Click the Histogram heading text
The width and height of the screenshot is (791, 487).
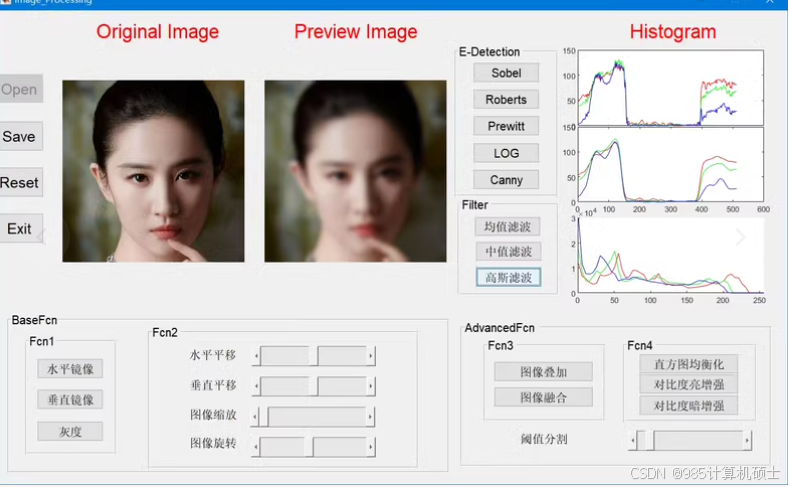(x=672, y=32)
